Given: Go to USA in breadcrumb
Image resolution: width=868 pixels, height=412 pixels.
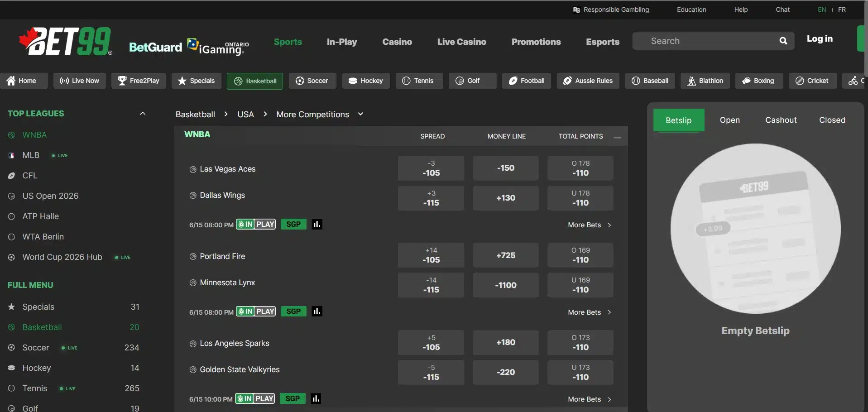Looking at the screenshot, I should [246, 115].
